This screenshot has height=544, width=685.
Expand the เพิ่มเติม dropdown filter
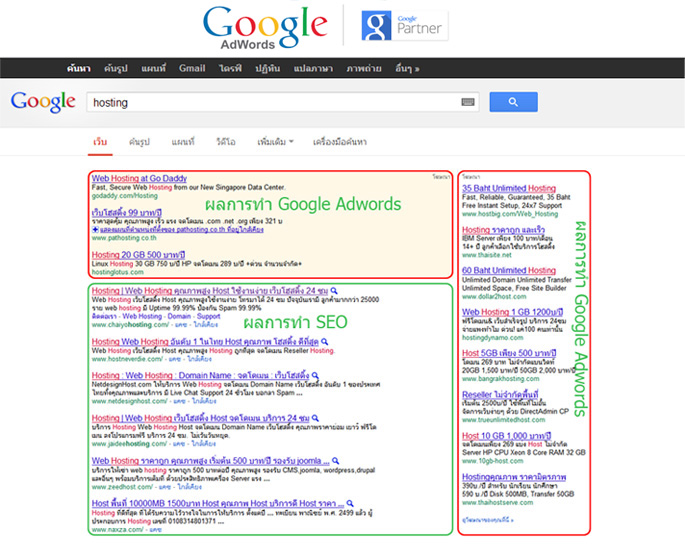(x=275, y=142)
